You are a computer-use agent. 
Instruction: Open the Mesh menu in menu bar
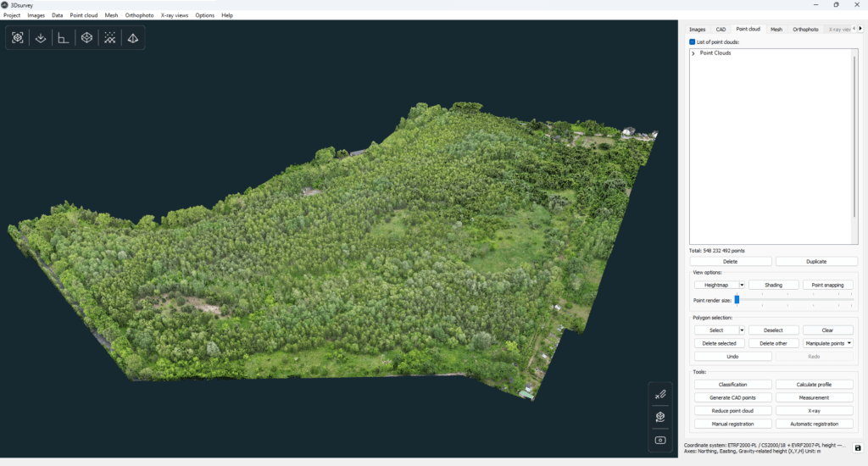pyautogui.click(x=111, y=15)
